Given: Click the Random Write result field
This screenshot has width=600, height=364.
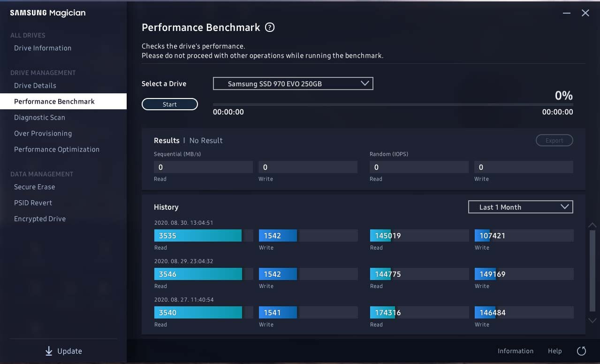Looking at the screenshot, I should click(x=524, y=167).
